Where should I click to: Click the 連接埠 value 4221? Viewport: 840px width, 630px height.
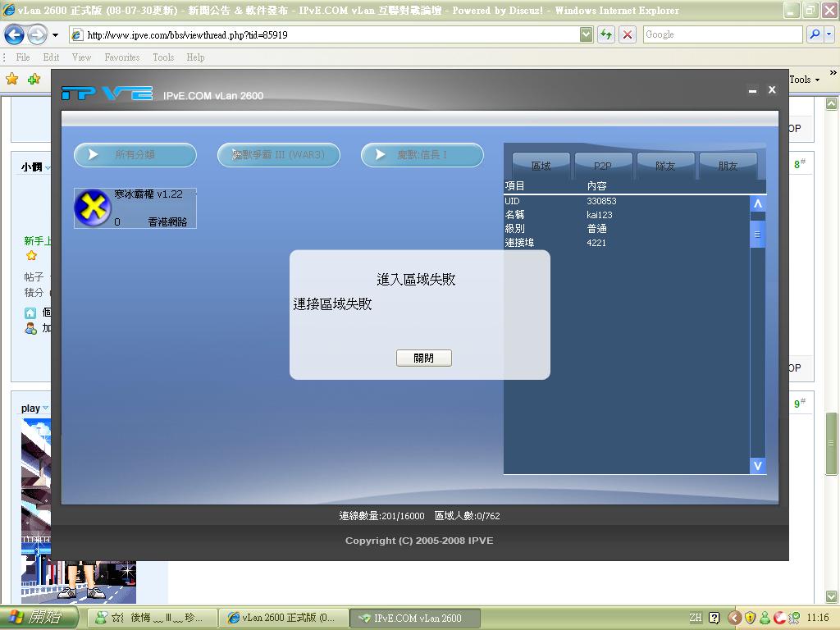click(596, 243)
